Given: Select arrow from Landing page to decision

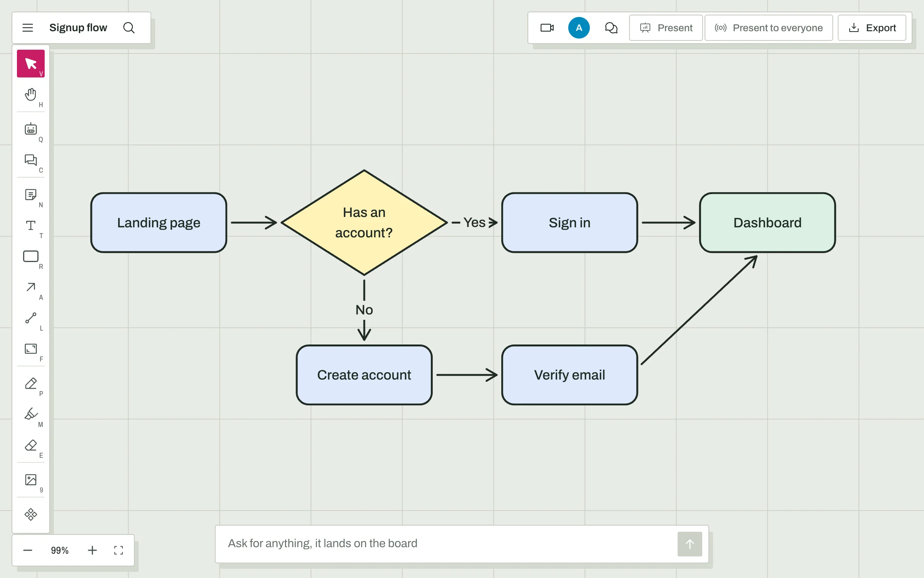Looking at the screenshot, I should pos(254,222).
